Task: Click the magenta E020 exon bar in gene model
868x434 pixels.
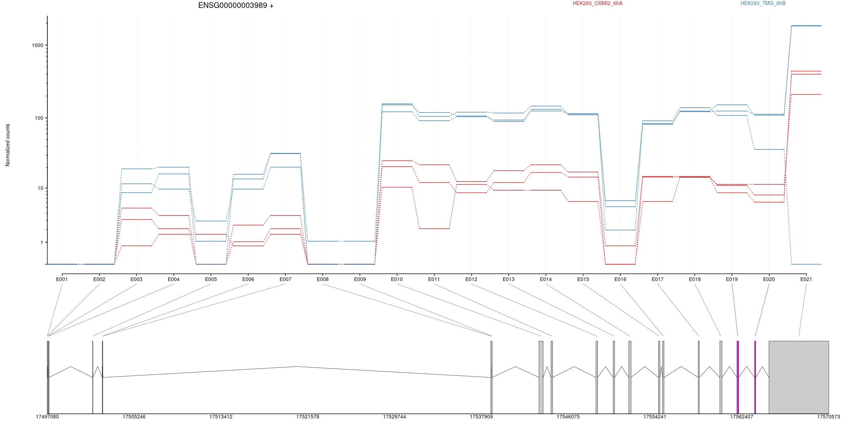Action: click(755, 377)
